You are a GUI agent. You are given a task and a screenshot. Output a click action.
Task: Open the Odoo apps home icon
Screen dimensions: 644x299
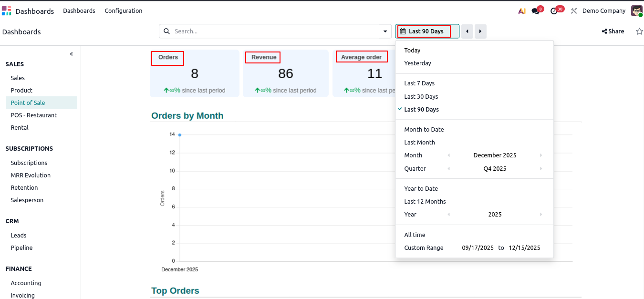pos(7,11)
